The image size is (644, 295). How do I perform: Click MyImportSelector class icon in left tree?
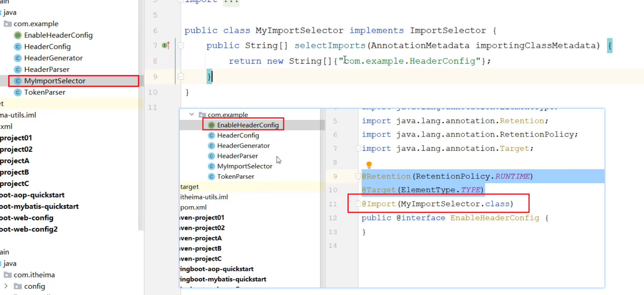click(18, 81)
